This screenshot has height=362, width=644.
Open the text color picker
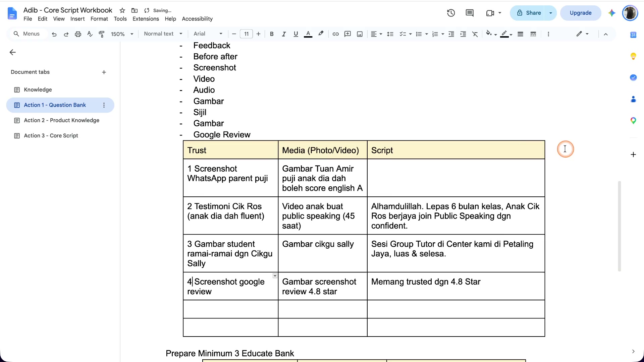pyautogui.click(x=308, y=34)
